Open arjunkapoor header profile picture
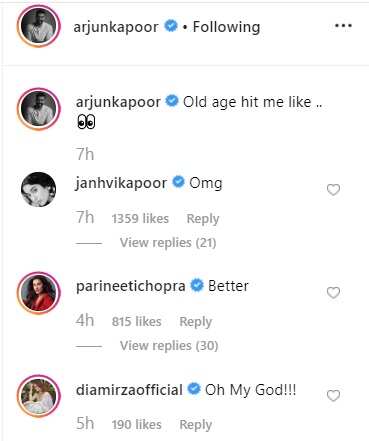This screenshot has height=441, width=369. (39, 26)
